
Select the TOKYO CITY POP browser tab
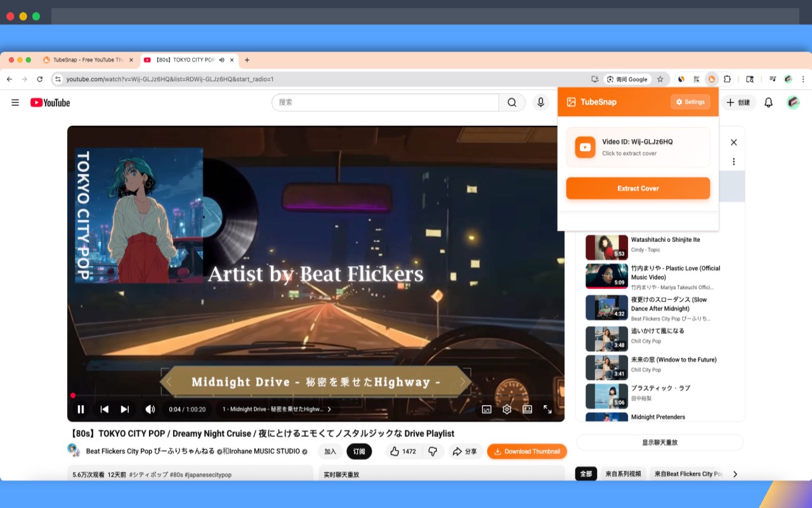[188, 60]
